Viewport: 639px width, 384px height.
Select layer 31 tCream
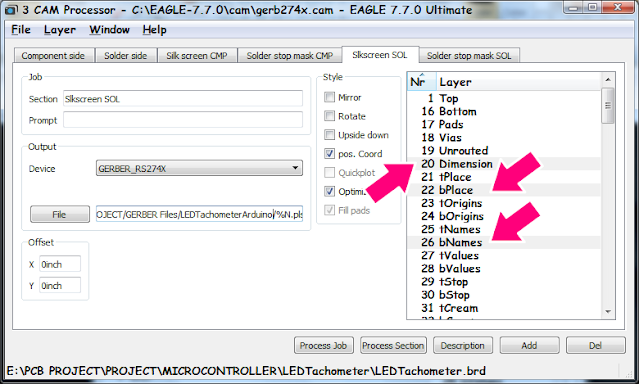click(504, 308)
